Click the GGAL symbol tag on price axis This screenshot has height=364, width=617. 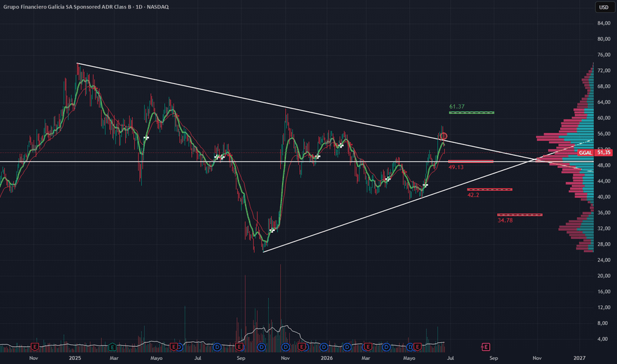(585, 153)
